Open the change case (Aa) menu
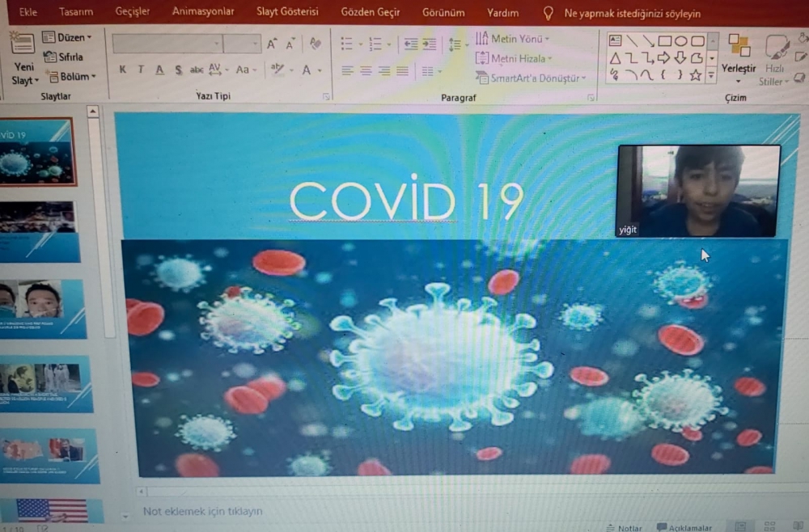 [246, 70]
